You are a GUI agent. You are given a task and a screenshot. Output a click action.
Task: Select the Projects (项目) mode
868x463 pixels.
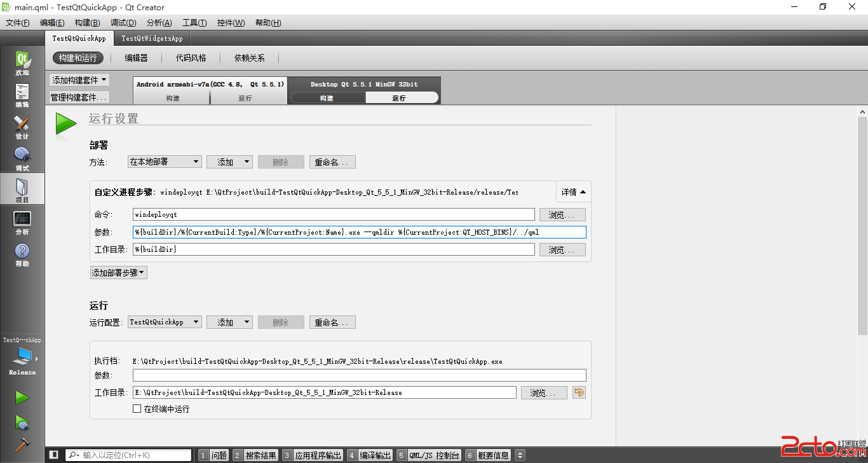point(22,190)
